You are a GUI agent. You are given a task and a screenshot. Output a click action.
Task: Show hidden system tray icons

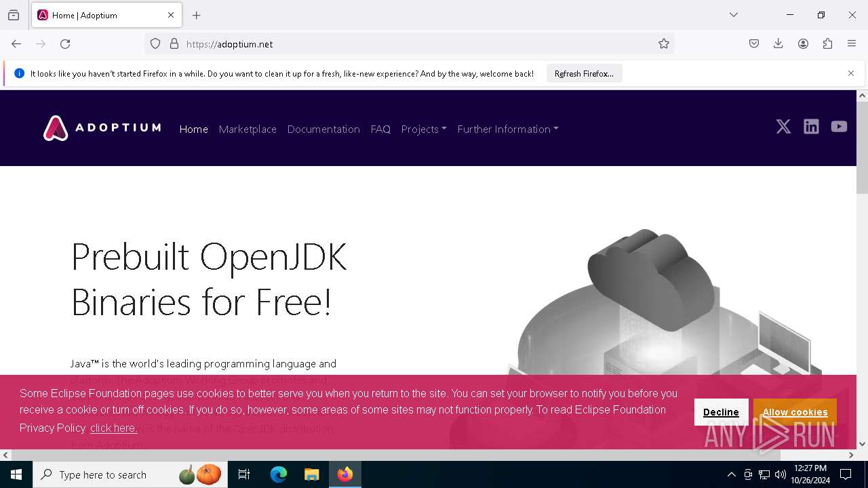point(731,474)
